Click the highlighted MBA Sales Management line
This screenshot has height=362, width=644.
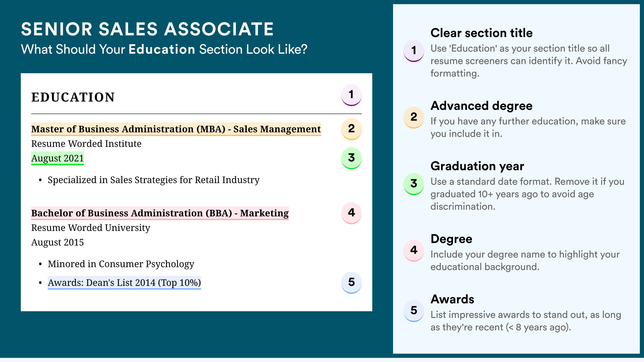click(176, 129)
